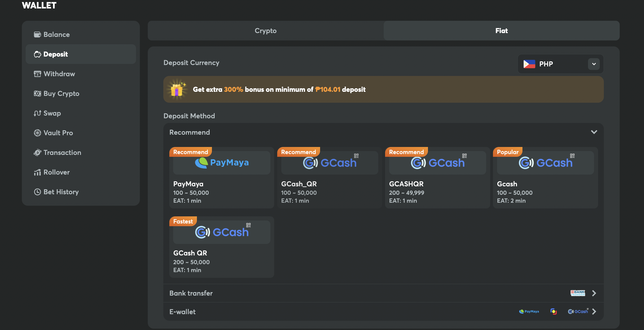Choose the Fastest GCash QR method
Screen dimensions: 644x330
click(x=222, y=247)
